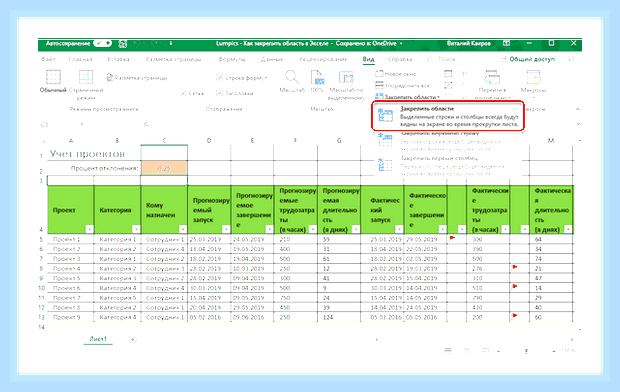Click the Общий доступ share button
This screenshot has width=620, height=392.
(x=529, y=59)
